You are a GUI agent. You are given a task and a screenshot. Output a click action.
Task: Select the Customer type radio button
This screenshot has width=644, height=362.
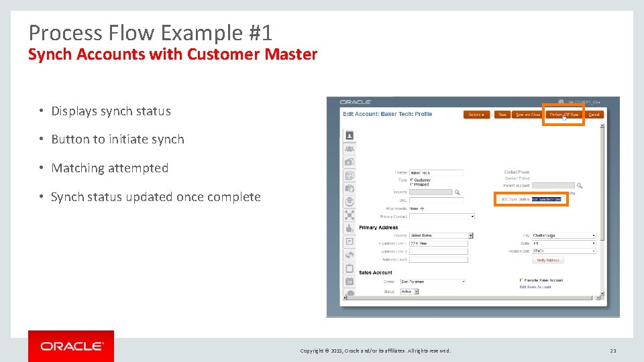(x=411, y=180)
